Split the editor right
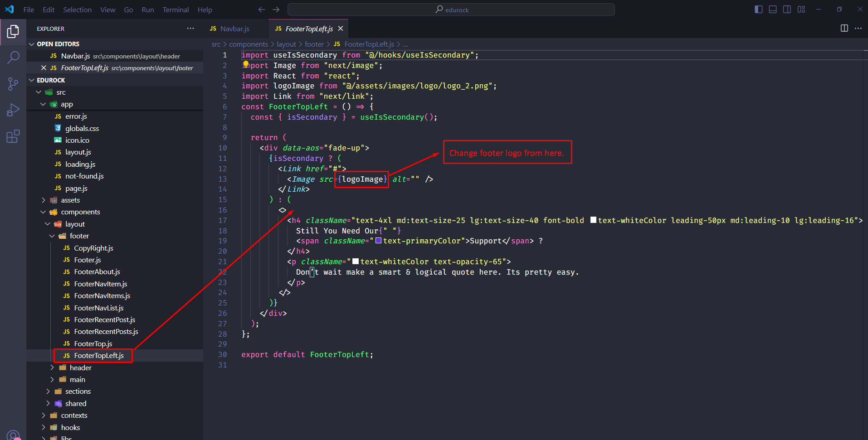 pyautogui.click(x=844, y=28)
